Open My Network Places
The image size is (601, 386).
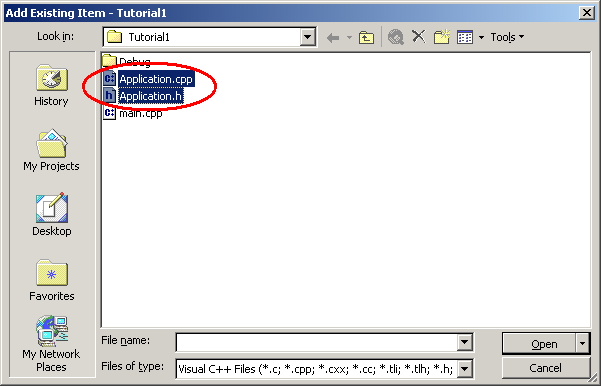click(x=51, y=343)
